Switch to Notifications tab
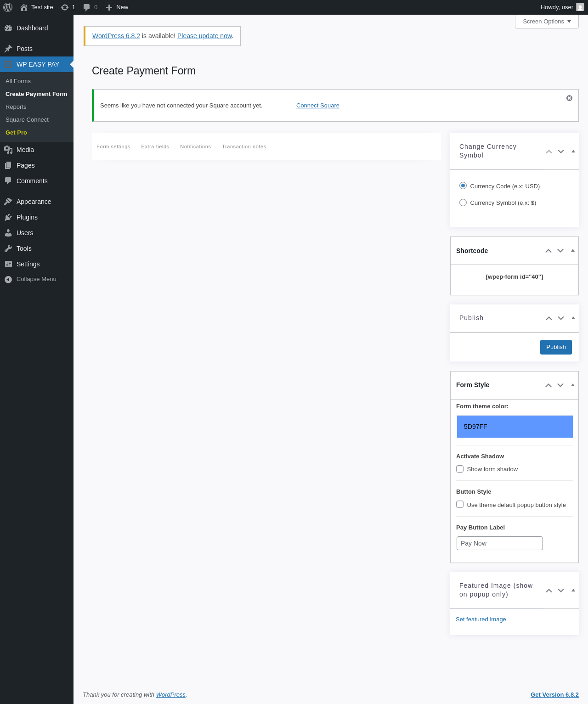Image resolution: width=588 pixels, height=704 pixels. 196,146
